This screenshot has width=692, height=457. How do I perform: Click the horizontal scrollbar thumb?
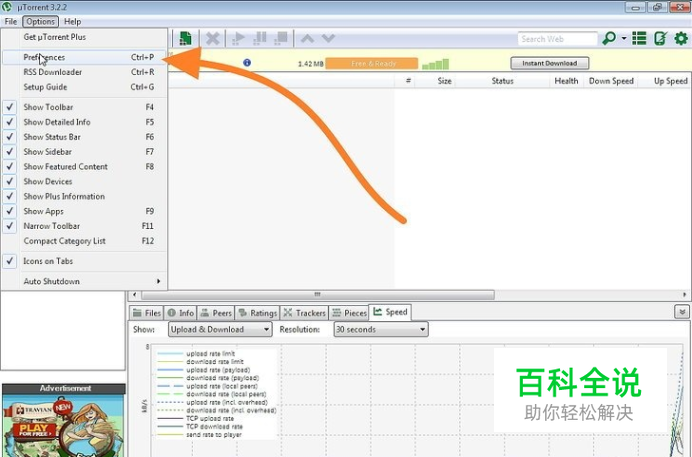[317, 295]
